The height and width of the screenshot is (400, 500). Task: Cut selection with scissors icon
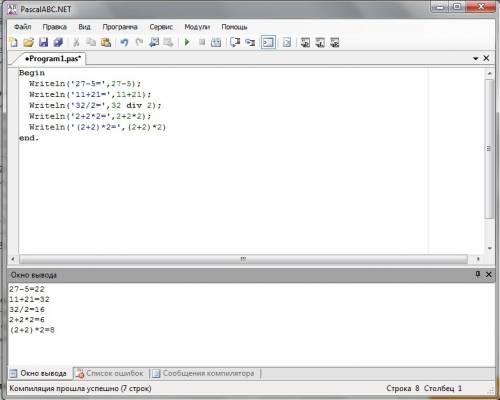[76, 42]
